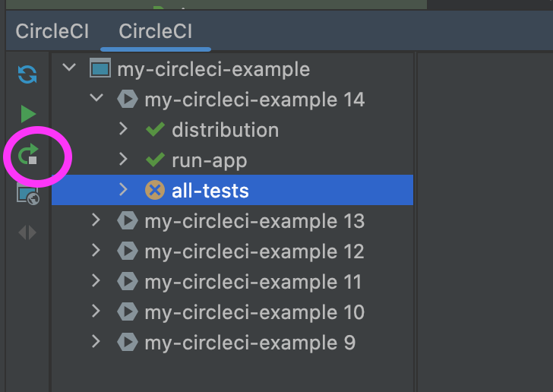Screen dimensions: 553x392
Task: Collapse the my-circleci-example root node
Action: click(69, 67)
